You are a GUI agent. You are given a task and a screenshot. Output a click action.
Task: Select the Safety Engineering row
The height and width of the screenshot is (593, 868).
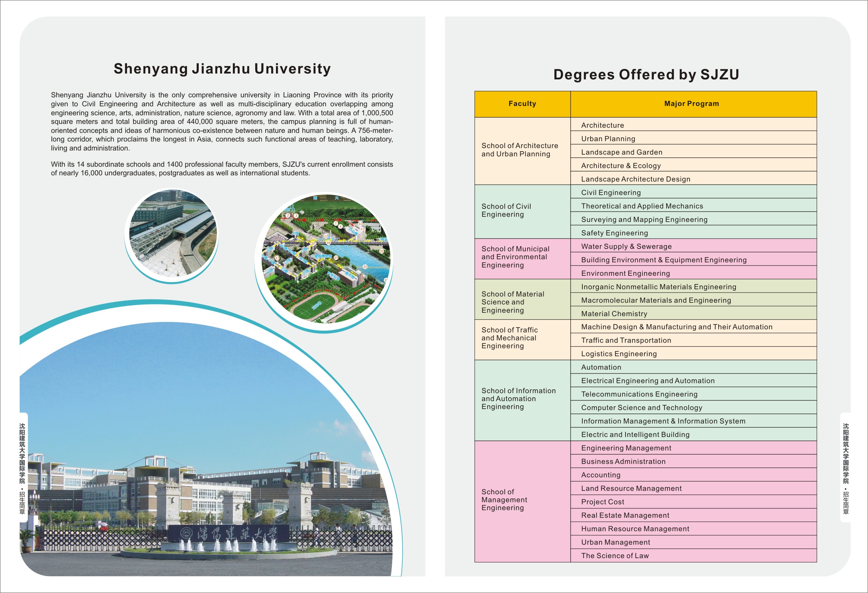(x=693, y=232)
